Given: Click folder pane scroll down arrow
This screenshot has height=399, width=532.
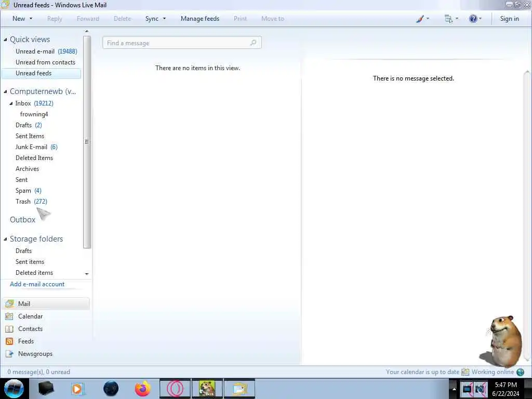Looking at the screenshot, I should click(x=87, y=274).
